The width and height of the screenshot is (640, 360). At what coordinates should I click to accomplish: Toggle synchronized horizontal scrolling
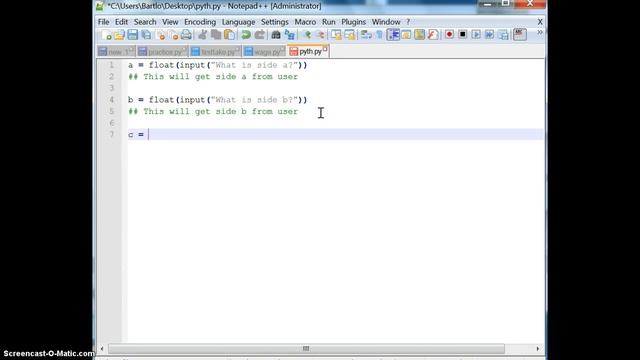tap(350, 35)
